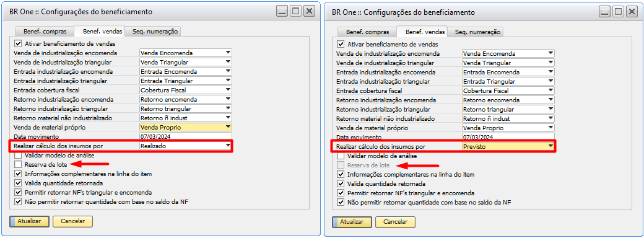Switch to Benef. compras tab in left window
This screenshot has height=238, width=644.
coord(45,31)
